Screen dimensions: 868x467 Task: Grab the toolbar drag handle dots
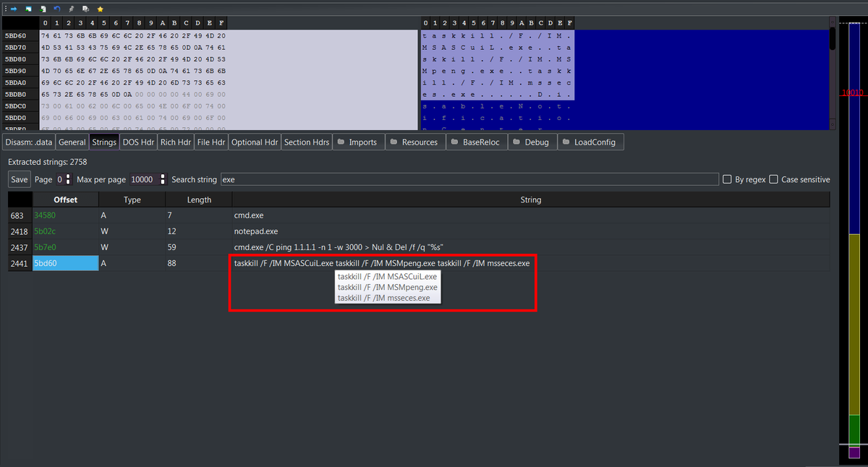4,9
